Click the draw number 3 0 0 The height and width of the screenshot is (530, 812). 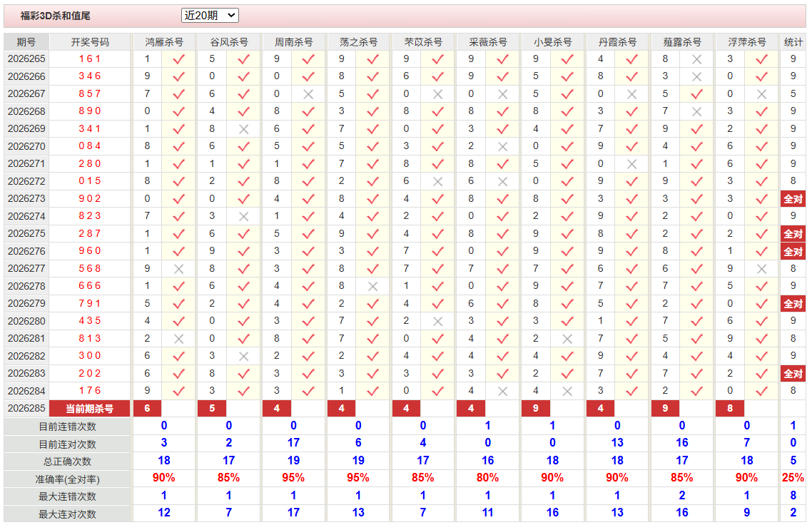coord(90,355)
